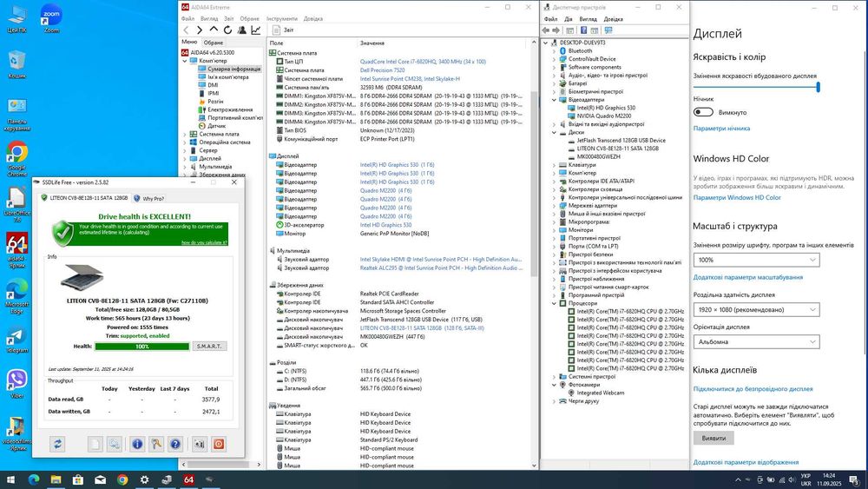This screenshot has height=489, width=868.
Task: Expand Системна плата node in AIDA64 tree
Action: pyautogui.click(x=185, y=134)
